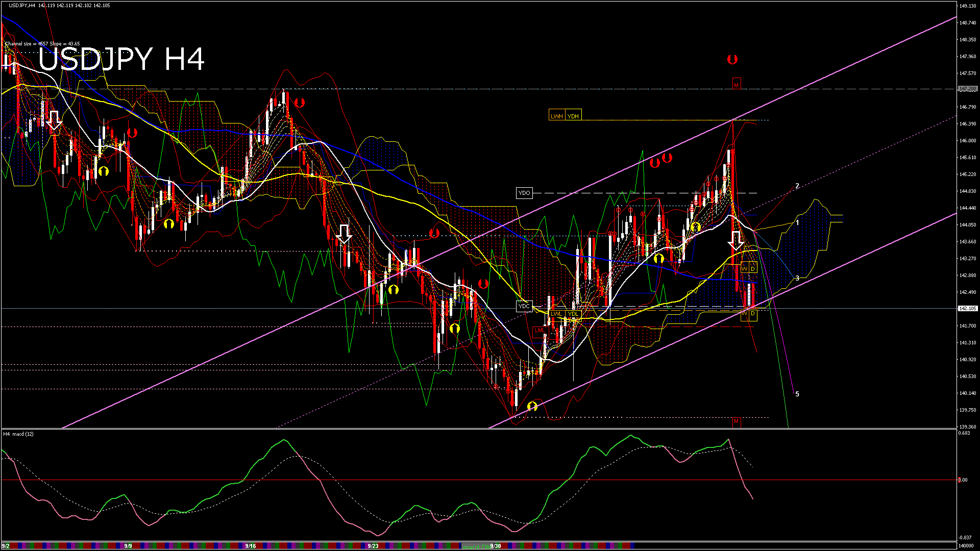
Task: Select the YDO level label
Action: pos(524,193)
